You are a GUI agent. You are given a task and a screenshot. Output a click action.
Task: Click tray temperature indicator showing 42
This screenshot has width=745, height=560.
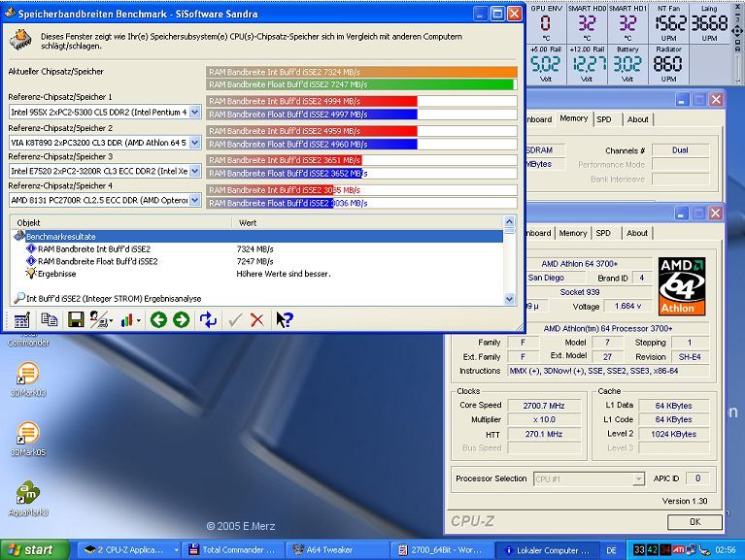(x=653, y=550)
